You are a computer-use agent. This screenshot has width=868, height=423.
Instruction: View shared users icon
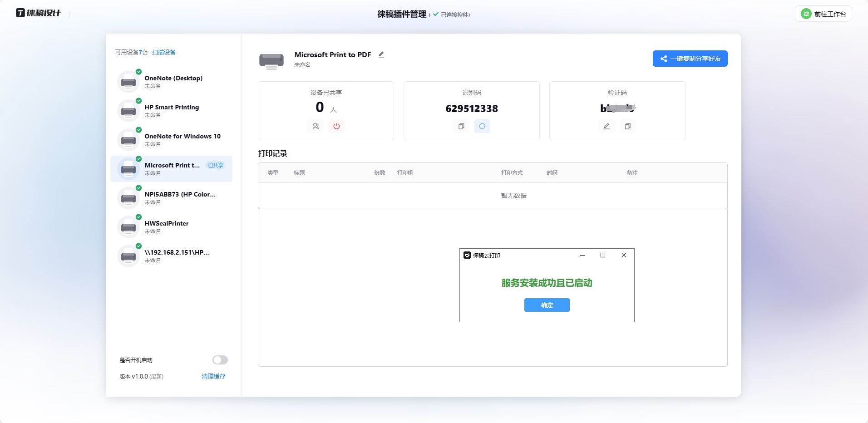click(x=316, y=126)
